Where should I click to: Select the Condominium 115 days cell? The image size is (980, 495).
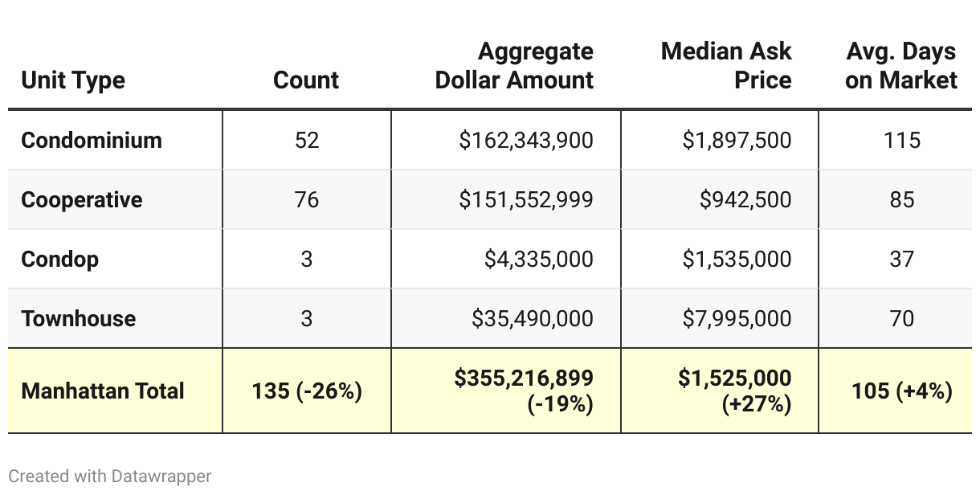point(901,141)
